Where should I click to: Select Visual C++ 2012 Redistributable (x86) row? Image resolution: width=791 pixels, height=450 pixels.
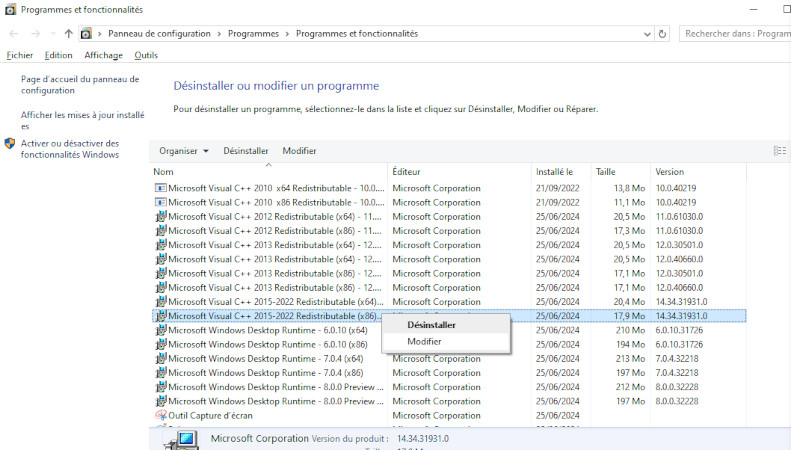pos(449,231)
